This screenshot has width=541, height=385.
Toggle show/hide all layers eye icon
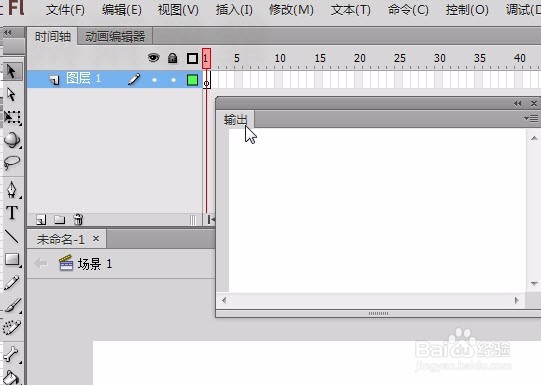pos(154,58)
